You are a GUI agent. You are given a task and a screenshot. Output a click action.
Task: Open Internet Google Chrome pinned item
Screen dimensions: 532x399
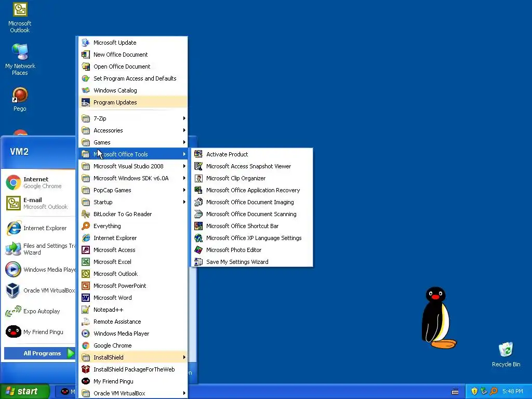[39, 182]
